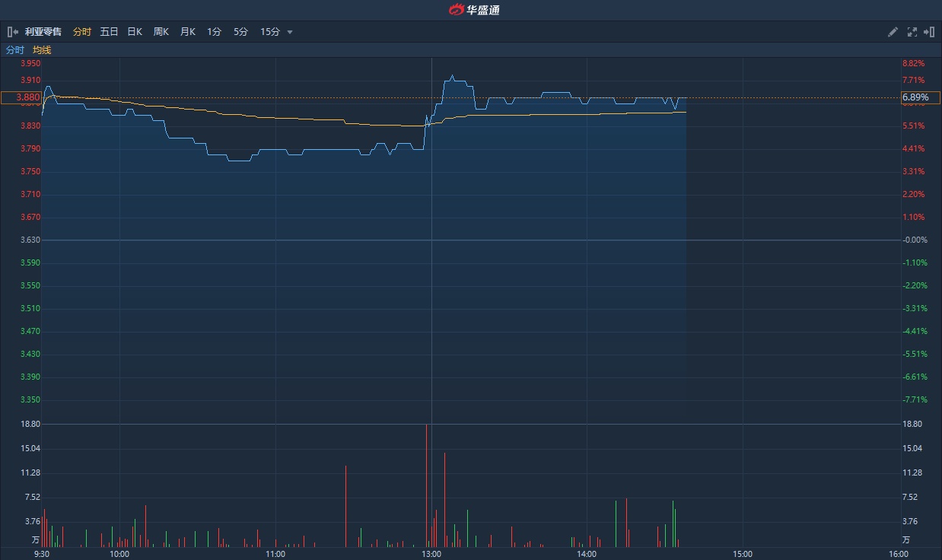Viewport: 942px width, 560px height.
Task: Collapse the right side panel icon
Action: coord(929,32)
